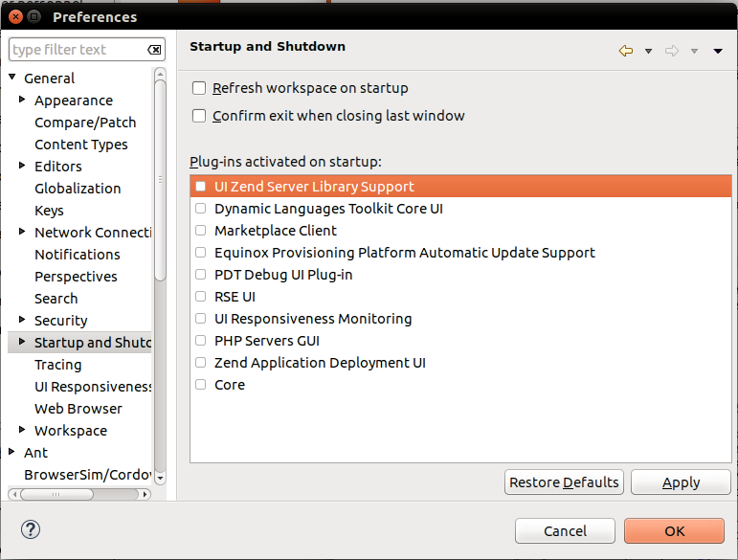Expand the Security tree node
738x560 pixels.
coord(22,320)
